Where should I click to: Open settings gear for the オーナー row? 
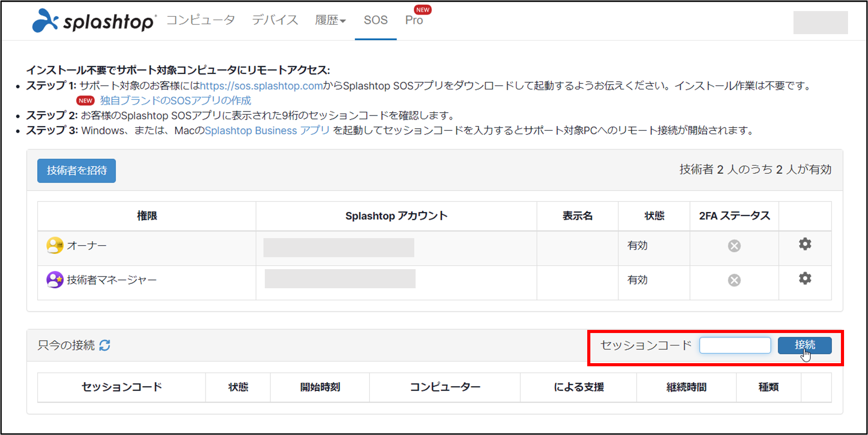tap(805, 244)
